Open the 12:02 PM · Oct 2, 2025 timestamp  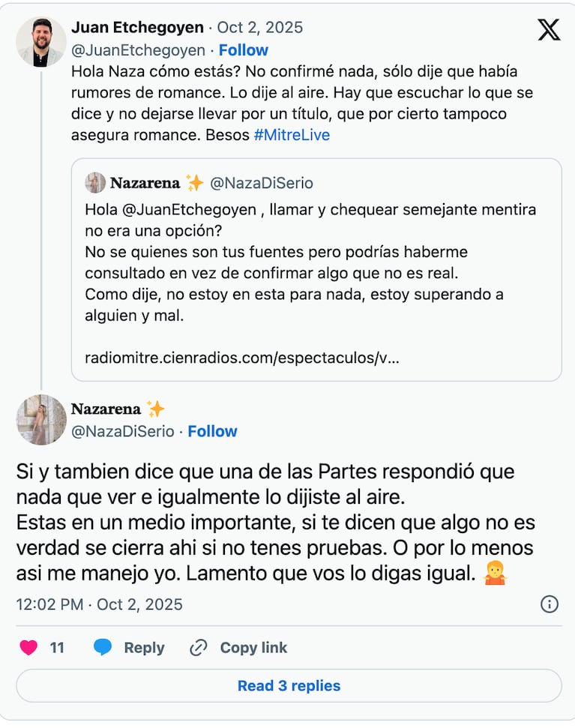(x=99, y=604)
